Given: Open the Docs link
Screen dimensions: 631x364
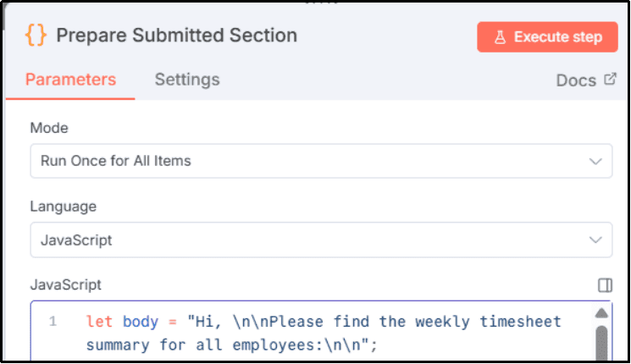Looking at the screenshot, I should coord(576,80).
